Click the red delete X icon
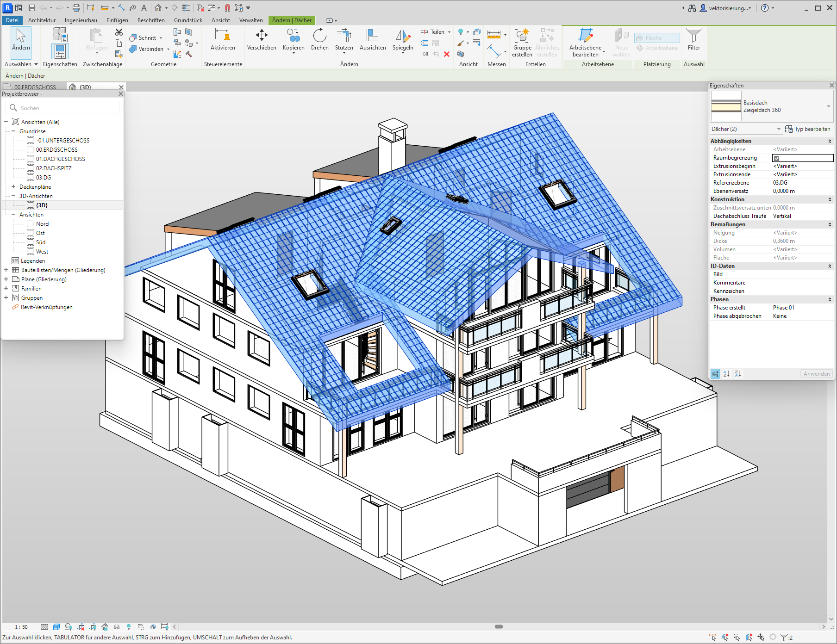The image size is (837, 644). click(x=447, y=54)
